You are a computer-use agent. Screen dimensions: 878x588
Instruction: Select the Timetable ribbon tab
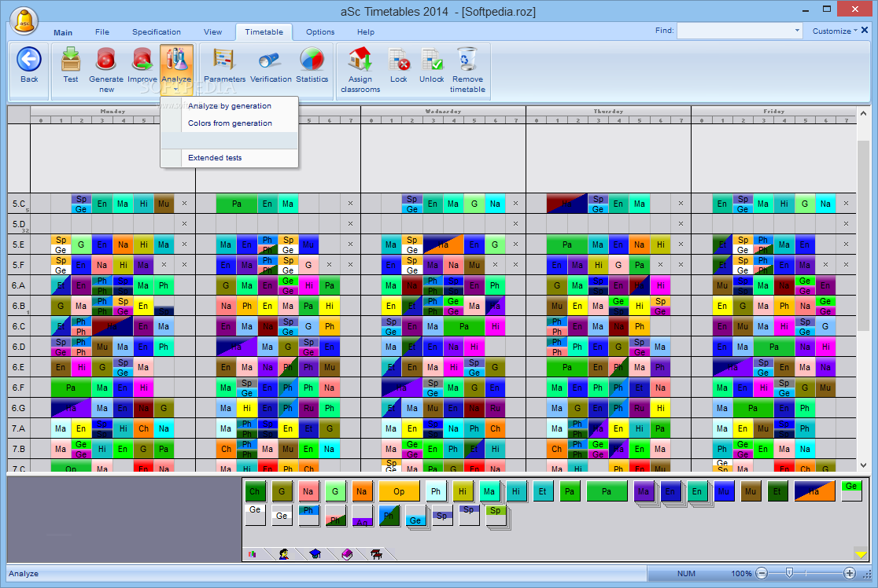(x=264, y=32)
